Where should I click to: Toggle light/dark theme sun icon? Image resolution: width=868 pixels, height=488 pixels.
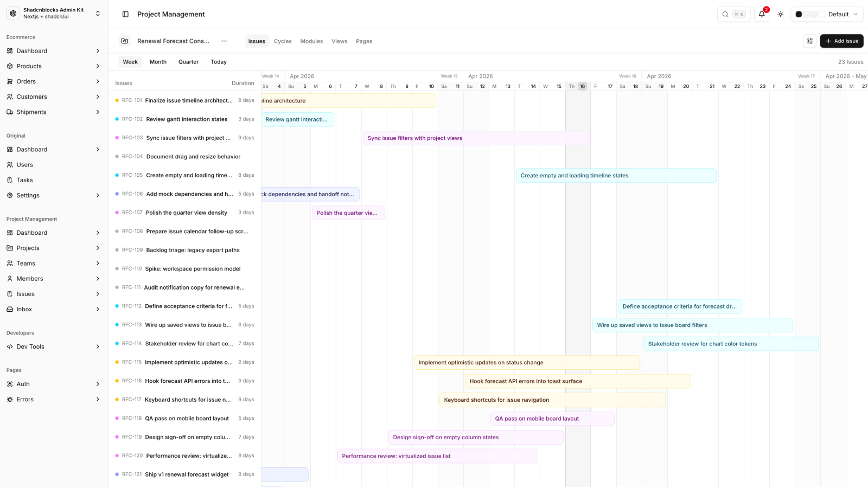(x=780, y=14)
